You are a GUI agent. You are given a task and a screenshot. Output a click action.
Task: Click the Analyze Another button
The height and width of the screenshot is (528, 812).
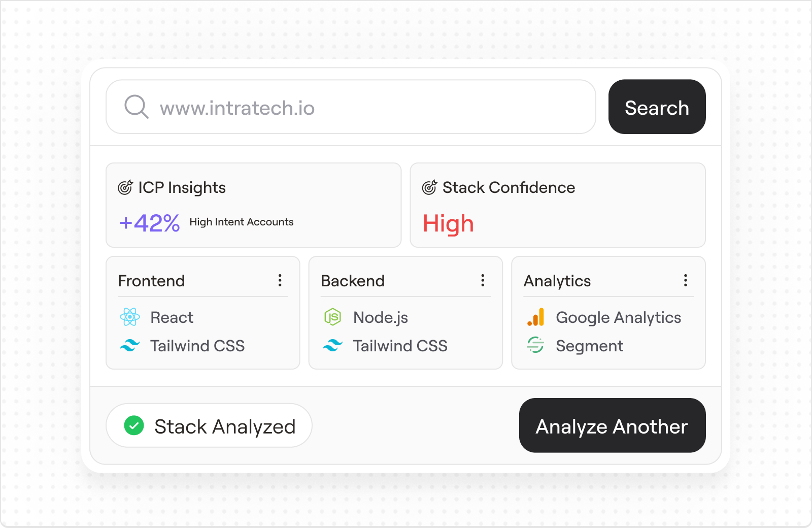[612, 426]
